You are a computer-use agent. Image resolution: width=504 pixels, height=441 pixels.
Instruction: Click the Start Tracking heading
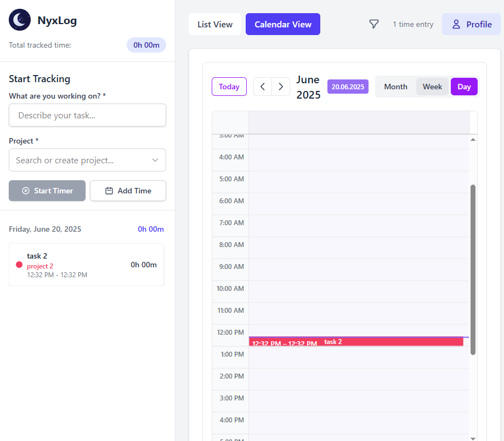[39, 79]
